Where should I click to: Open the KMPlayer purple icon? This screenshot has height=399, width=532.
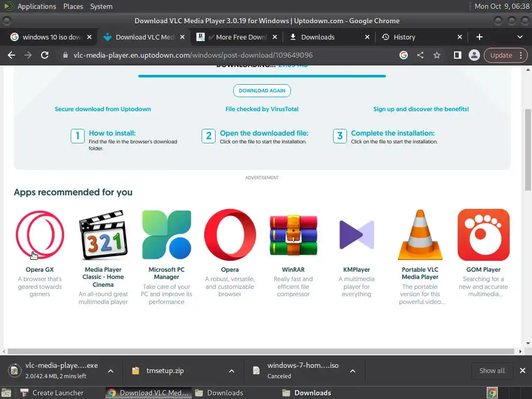click(x=356, y=235)
